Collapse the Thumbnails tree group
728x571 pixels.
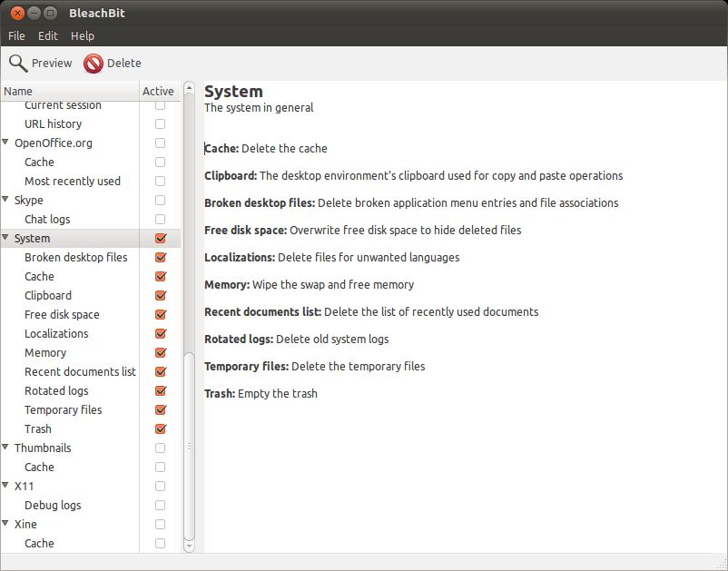click(x=5, y=447)
